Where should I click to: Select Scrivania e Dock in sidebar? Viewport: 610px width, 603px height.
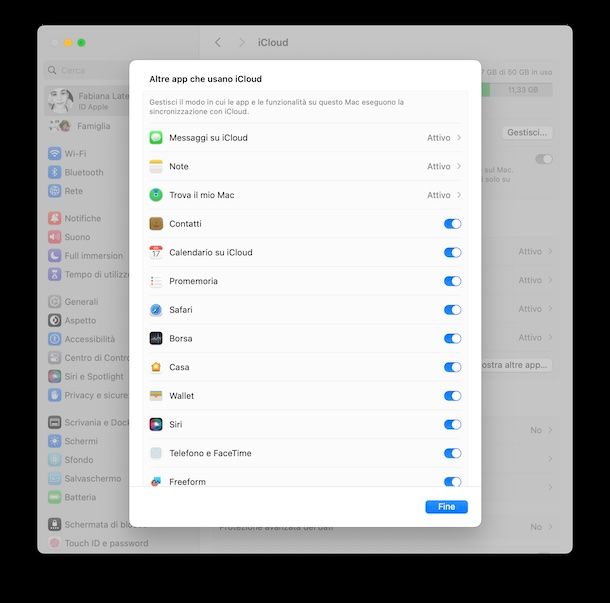(89, 422)
